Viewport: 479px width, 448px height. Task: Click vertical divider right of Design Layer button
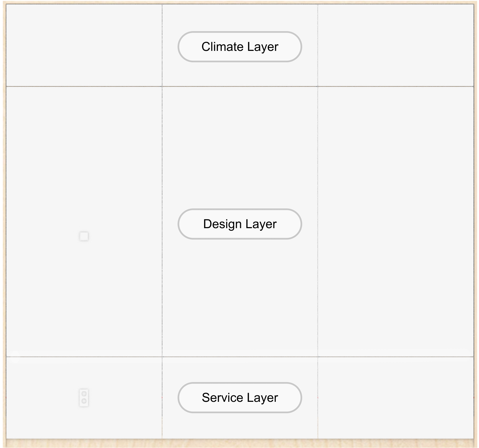click(318, 224)
